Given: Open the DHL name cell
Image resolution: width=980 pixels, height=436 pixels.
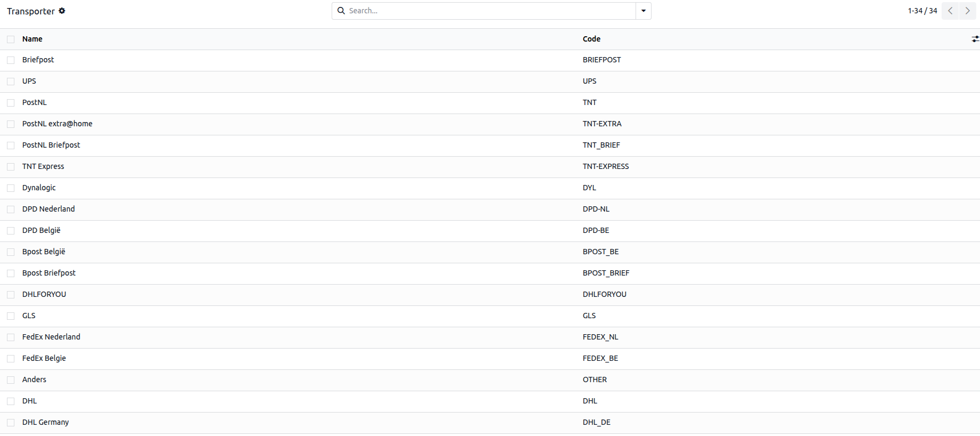Looking at the screenshot, I should [30, 401].
